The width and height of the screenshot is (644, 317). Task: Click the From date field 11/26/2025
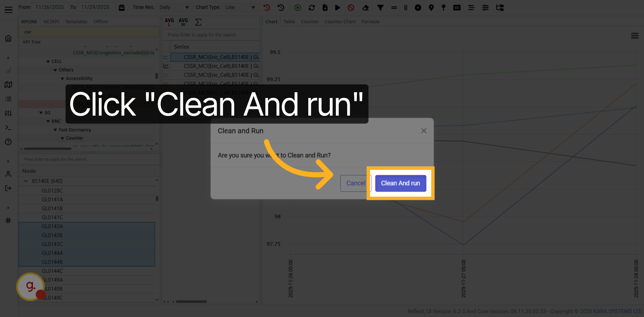pyautogui.click(x=50, y=7)
